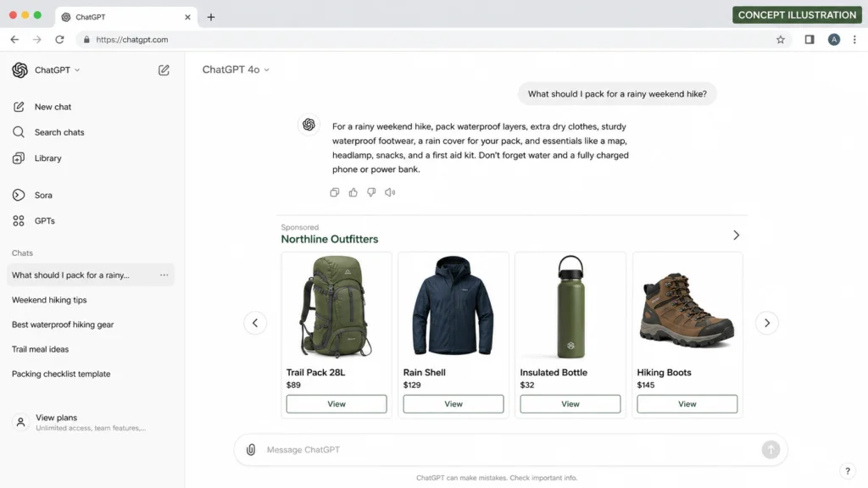Click the brown hiking boots image

(687, 310)
